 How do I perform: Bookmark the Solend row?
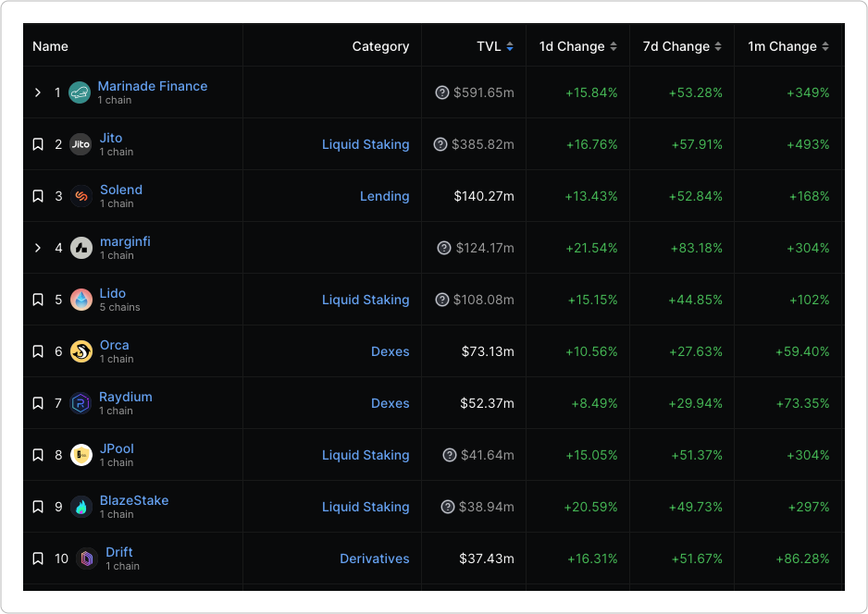pyautogui.click(x=38, y=196)
